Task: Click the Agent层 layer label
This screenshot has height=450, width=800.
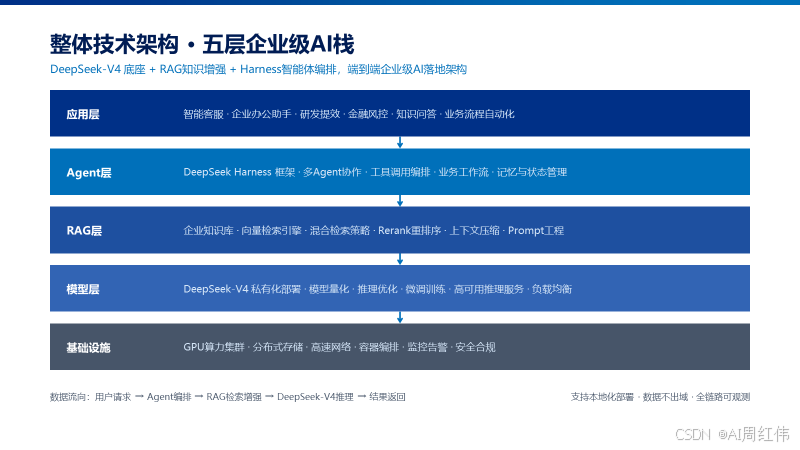Action: (89, 173)
